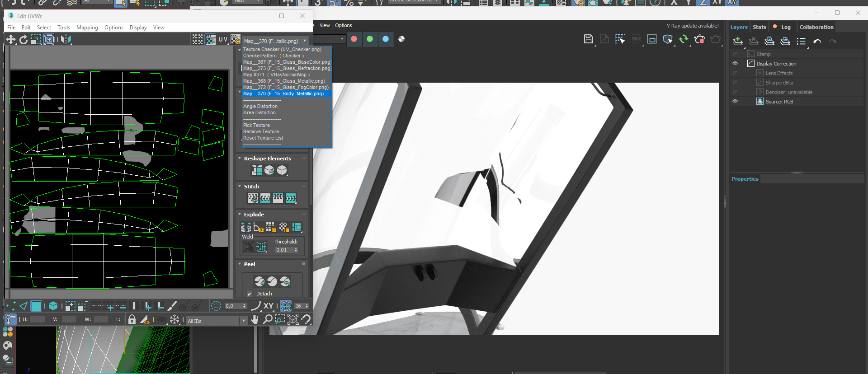Viewport: 868px width, 374px height.
Task: Toggle the lock selection padlock icon
Action: (x=132, y=320)
